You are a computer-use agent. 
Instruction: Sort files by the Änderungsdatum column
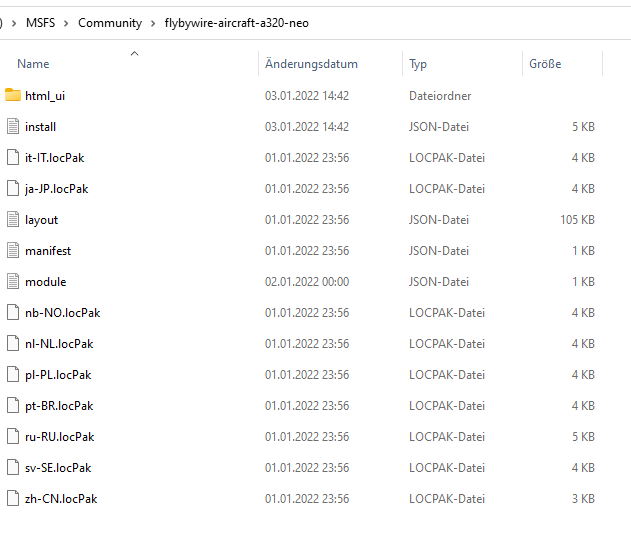[311, 64]
